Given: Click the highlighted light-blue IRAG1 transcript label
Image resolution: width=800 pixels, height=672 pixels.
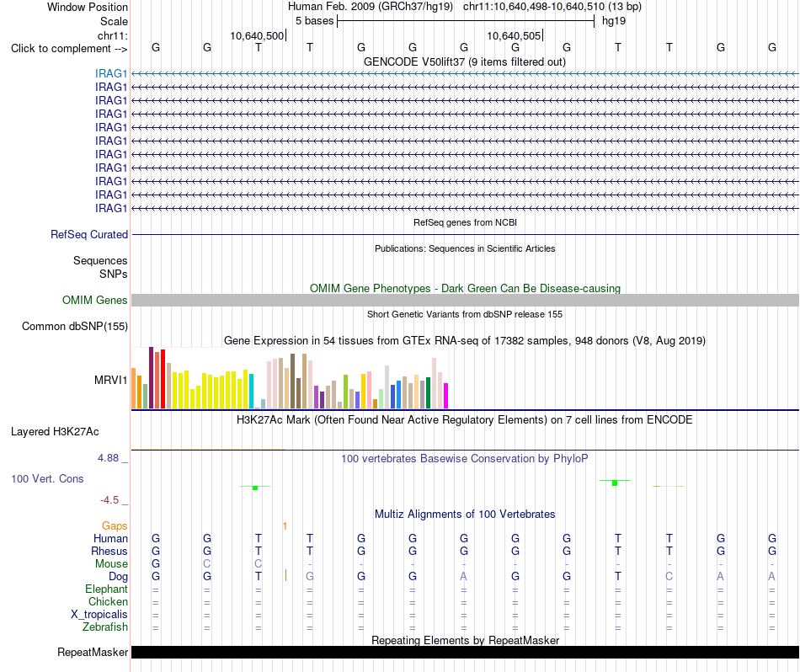Looking at the screenshot, I should (110, 73).
